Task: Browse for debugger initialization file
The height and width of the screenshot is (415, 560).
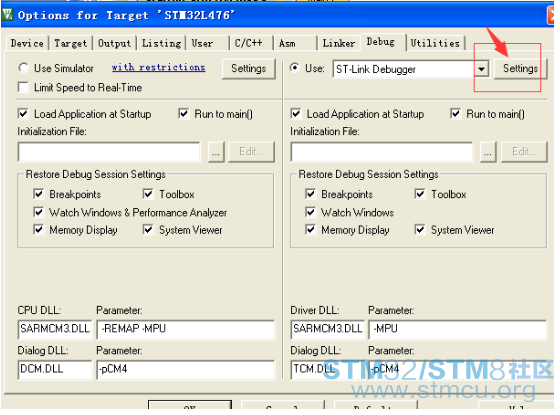Action: pos(488,152)
